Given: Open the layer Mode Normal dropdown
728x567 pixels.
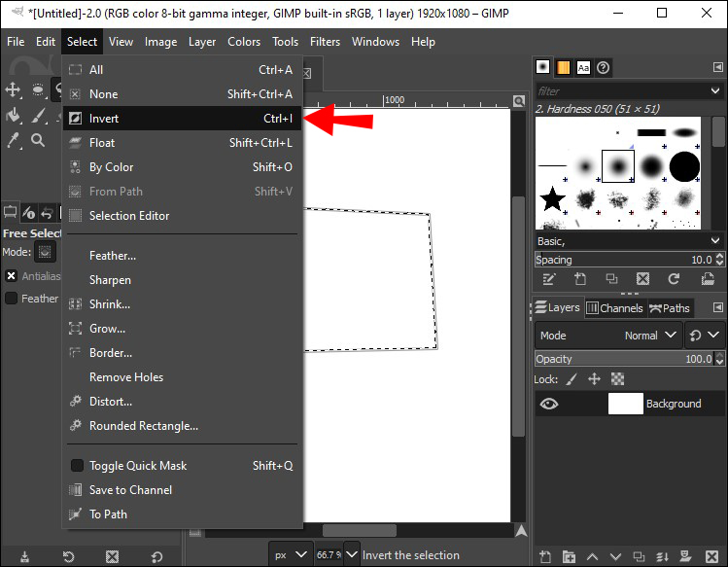Looking at the screenshot, I should 608,336.
